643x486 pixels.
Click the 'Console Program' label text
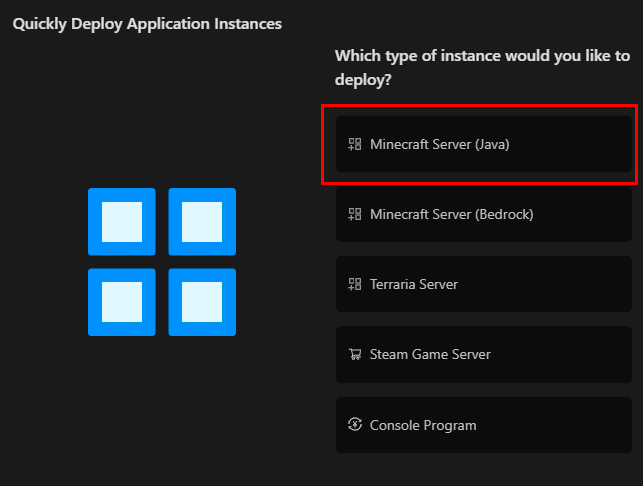tap(422, 425)
